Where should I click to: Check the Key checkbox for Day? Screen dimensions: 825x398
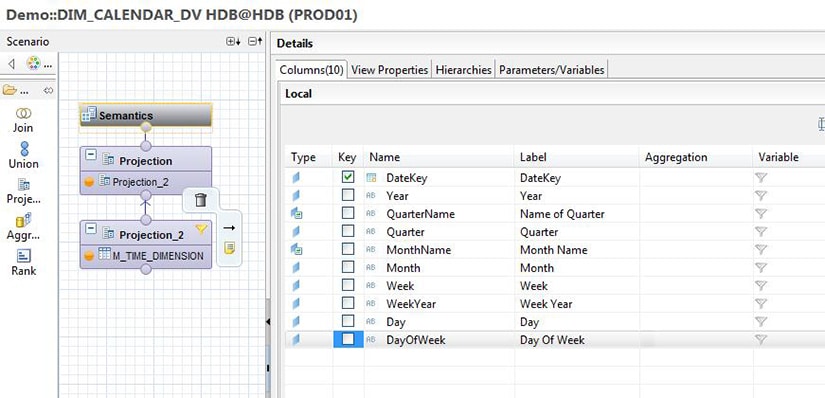point(348,321)
